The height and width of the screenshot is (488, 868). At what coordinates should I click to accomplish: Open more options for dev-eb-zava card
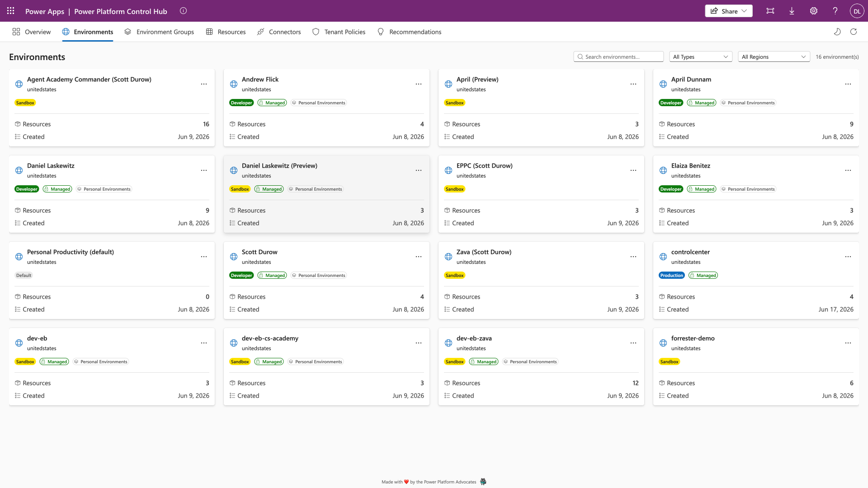pyautogui.click(x=633, y=343)
